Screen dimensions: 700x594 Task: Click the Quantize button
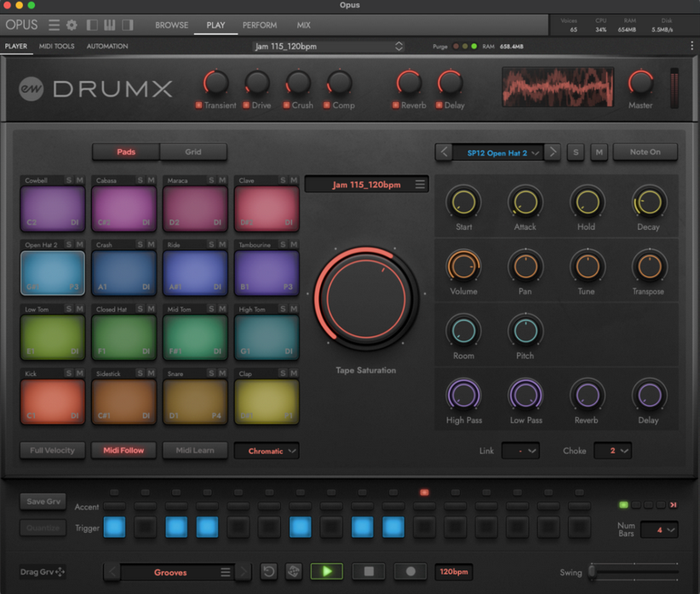click(43, 528)
